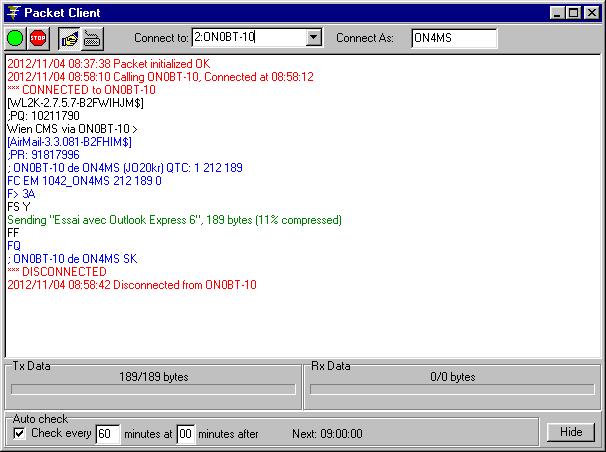
Task: Click the '189/189 bytes' Tx value
Action: pyautogui.click(x=153, y=377)
